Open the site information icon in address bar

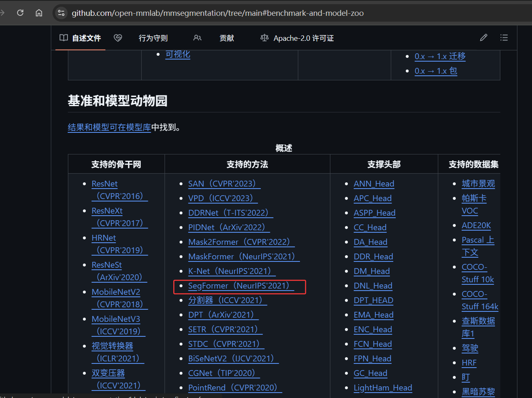[x=61, y=13]
